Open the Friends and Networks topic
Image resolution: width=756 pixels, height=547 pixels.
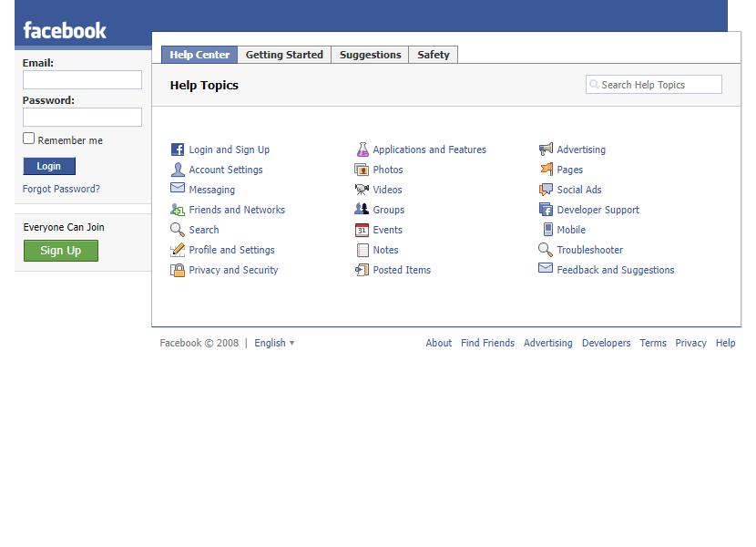[237, 210]
